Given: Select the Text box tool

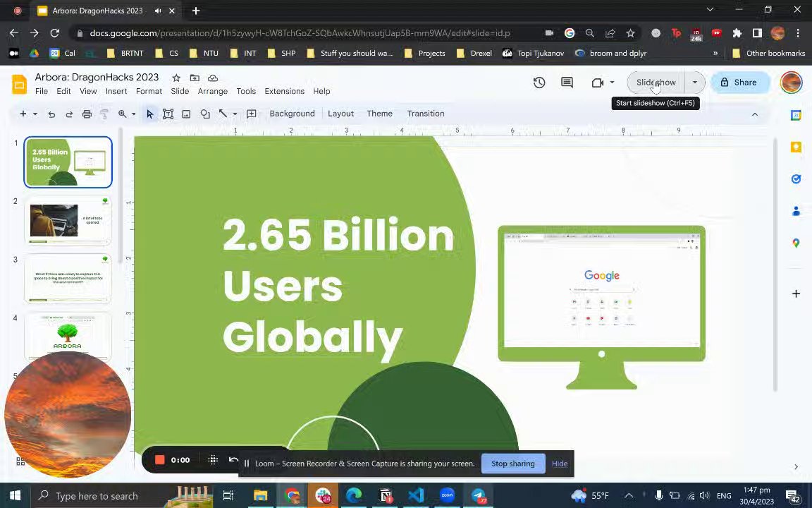Looking at the screenshot, I should pos(168,114).
